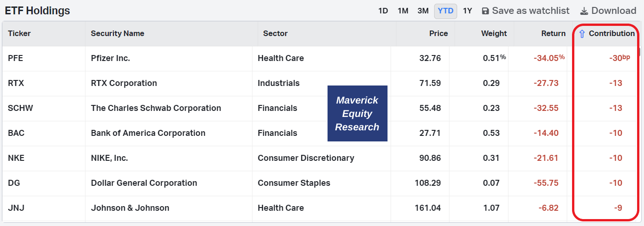Sort by the Ticker column header
The image size is (644, 226).
[x=19, y=33]
